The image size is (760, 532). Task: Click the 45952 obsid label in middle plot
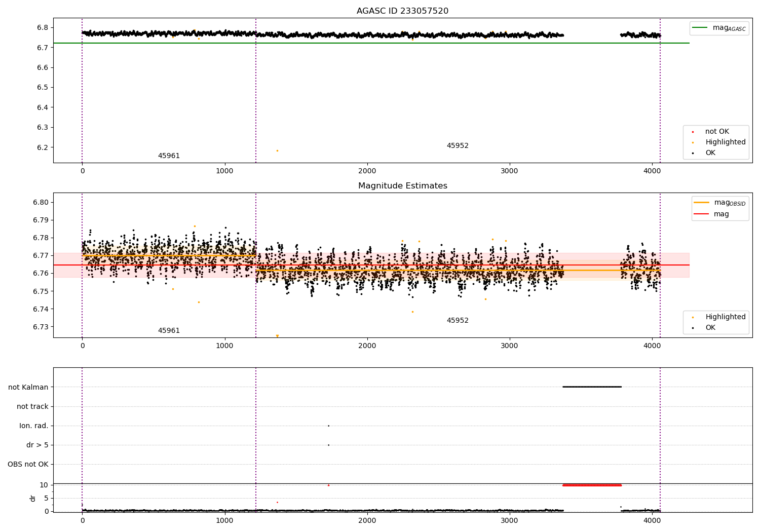point(458,321)
